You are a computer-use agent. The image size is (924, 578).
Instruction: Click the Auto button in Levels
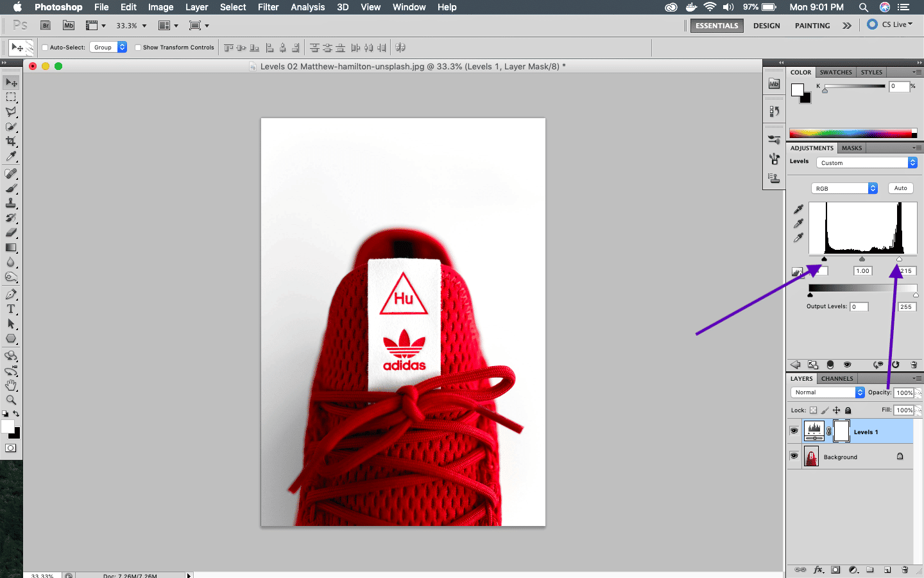coord(900,188)
